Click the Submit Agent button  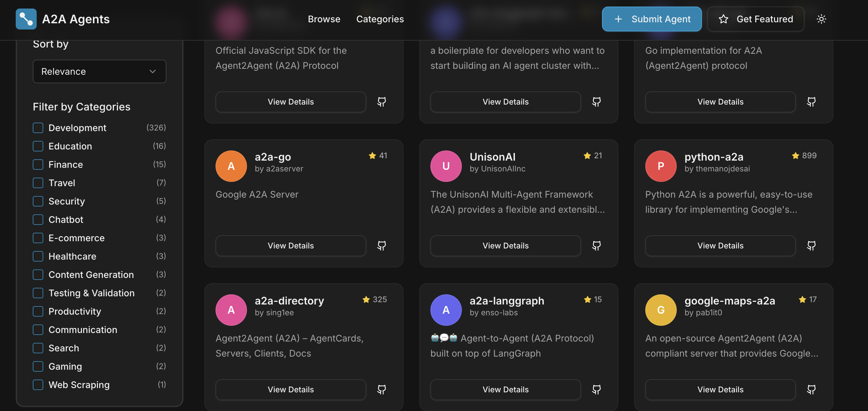click(x=651, y=19)
